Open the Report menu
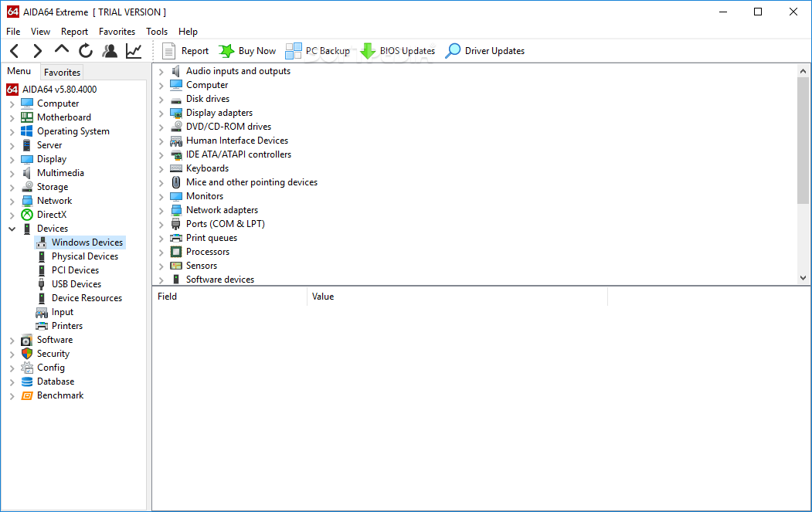The width and height of the screenshot is (812, 512). [75, 32]
